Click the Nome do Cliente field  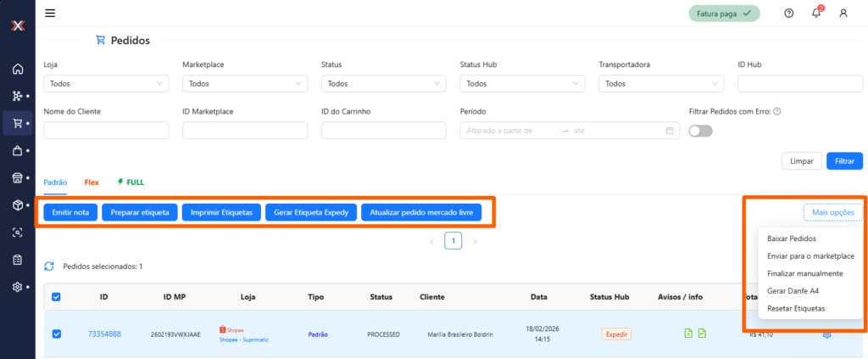[105, 131]
